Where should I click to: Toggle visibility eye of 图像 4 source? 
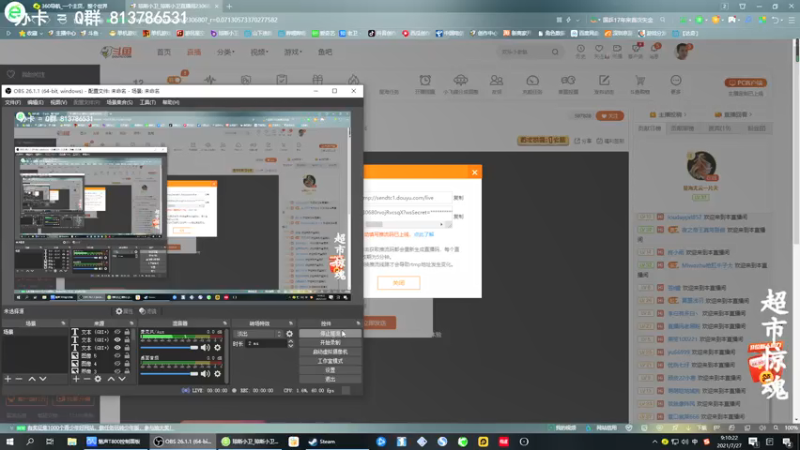point(117,364)
